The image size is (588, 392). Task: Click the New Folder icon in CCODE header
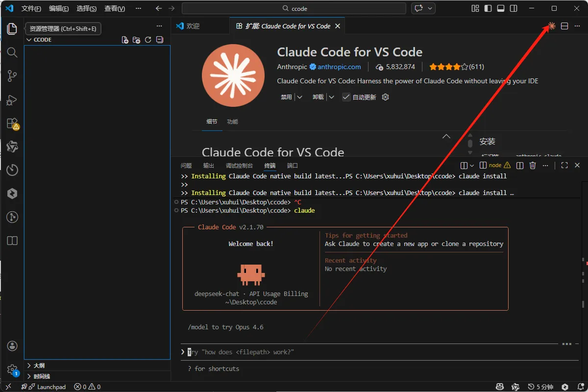[x=137, y=40]
